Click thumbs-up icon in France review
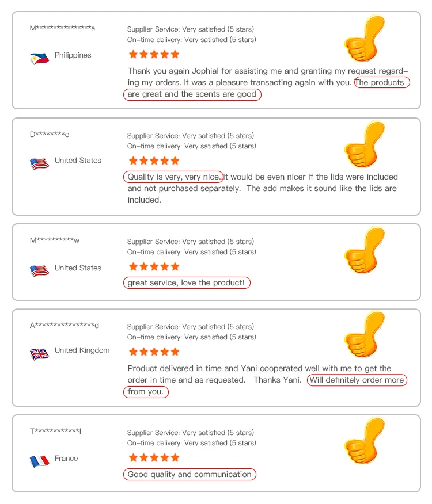The width and height of the screenshot is (432, 504). [x=365, y=440]
